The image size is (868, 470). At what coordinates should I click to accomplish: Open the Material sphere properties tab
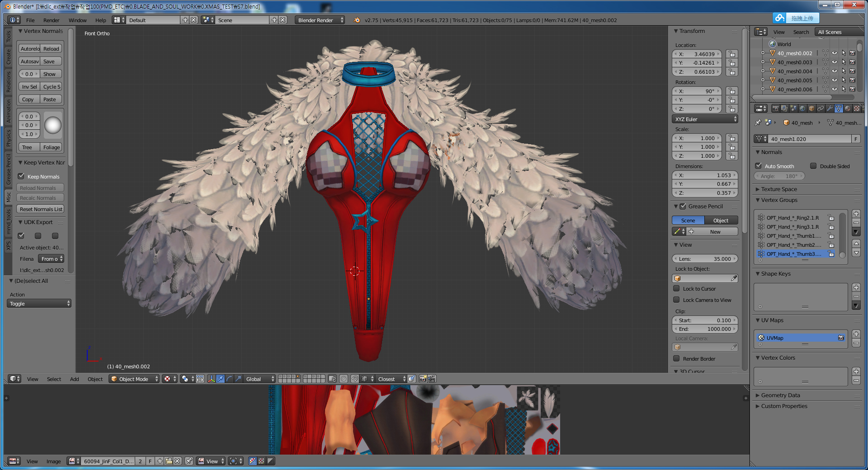848,108
